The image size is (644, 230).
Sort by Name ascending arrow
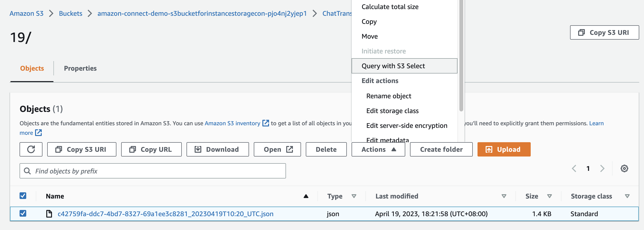306,196
